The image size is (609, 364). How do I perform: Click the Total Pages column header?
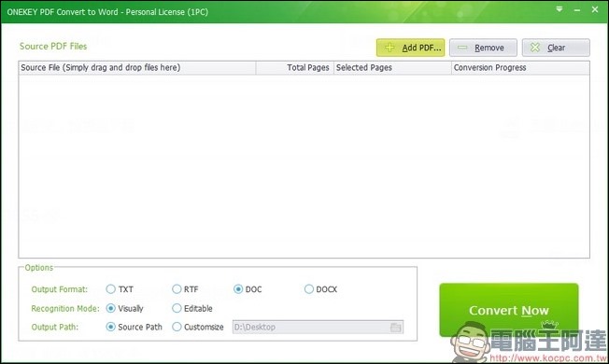click(295, 67)
